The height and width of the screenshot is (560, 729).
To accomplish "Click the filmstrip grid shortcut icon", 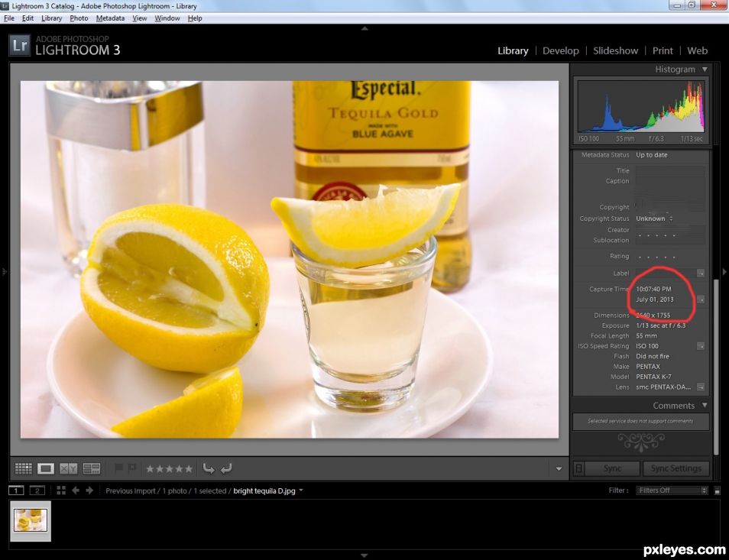I will coord(61,490).
